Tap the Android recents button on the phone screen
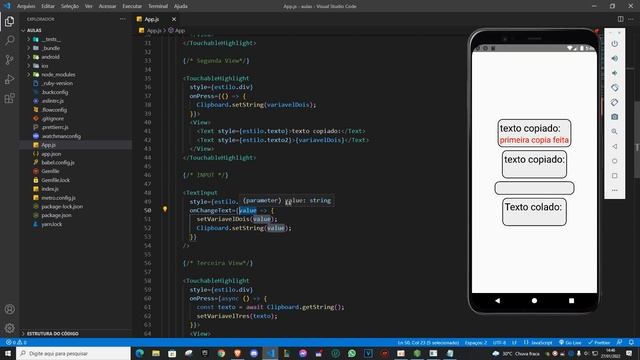This screenshot has height=360, width=640. [571, 300]
